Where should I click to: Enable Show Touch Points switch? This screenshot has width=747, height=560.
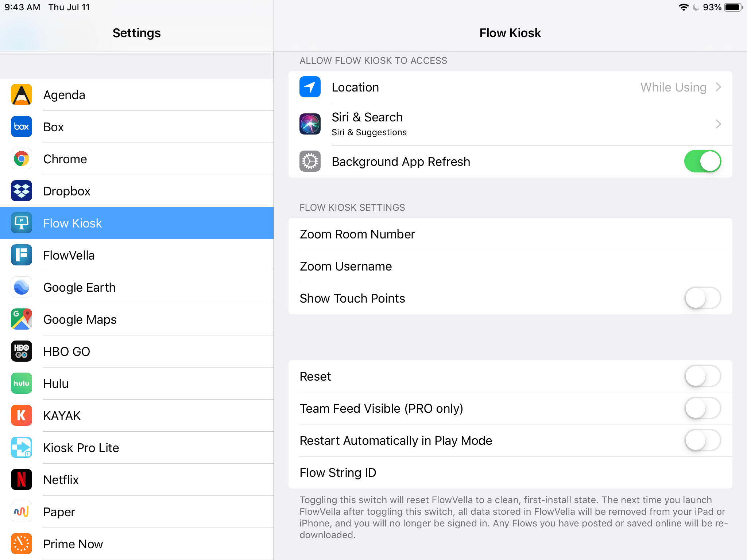point(703,298)
